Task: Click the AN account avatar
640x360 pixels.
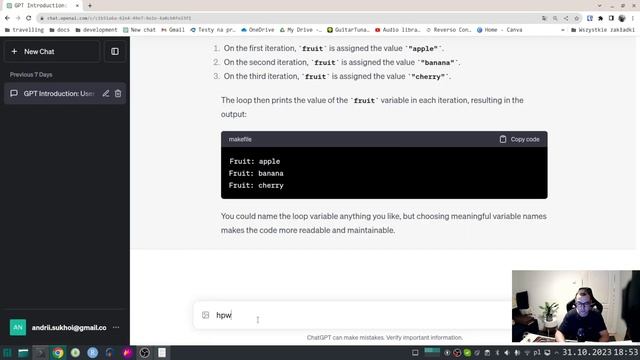Action: pyautogui.click(x=18, y=327)
